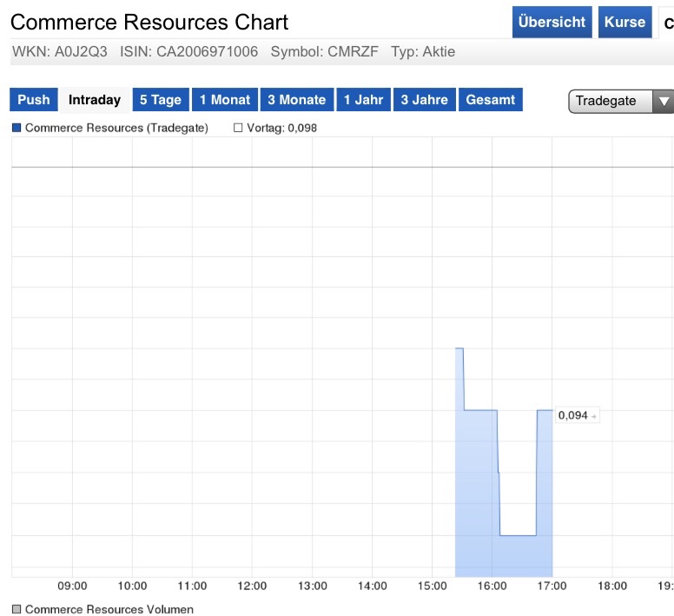The image size is (674, 616).
Task: Click the 0,094 price label
Action: [573, 415]
